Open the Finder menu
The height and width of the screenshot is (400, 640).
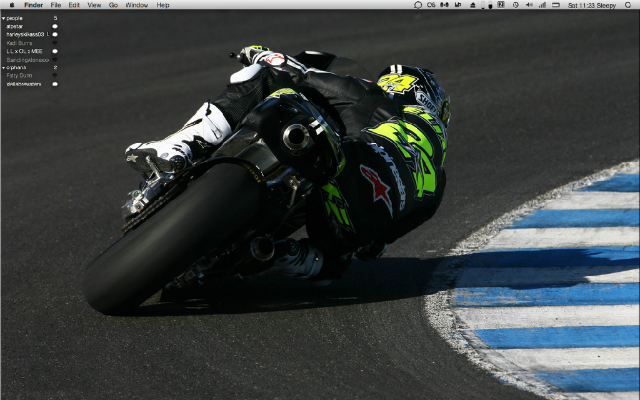33,5
